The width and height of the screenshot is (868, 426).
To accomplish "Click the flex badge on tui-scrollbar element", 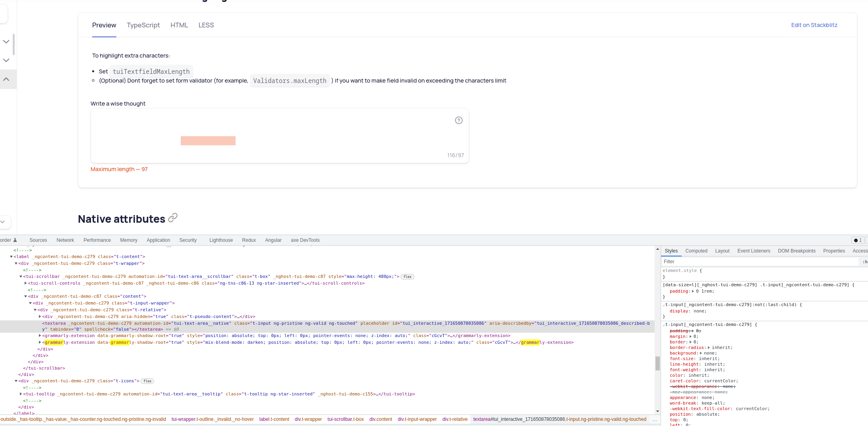I will coord(408,277).
